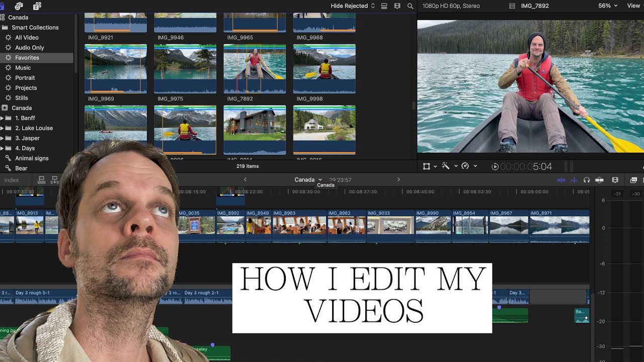644x362 pixels.
Task: Select the house clip thumbnail in browser
Action: (x=255, y=130)
